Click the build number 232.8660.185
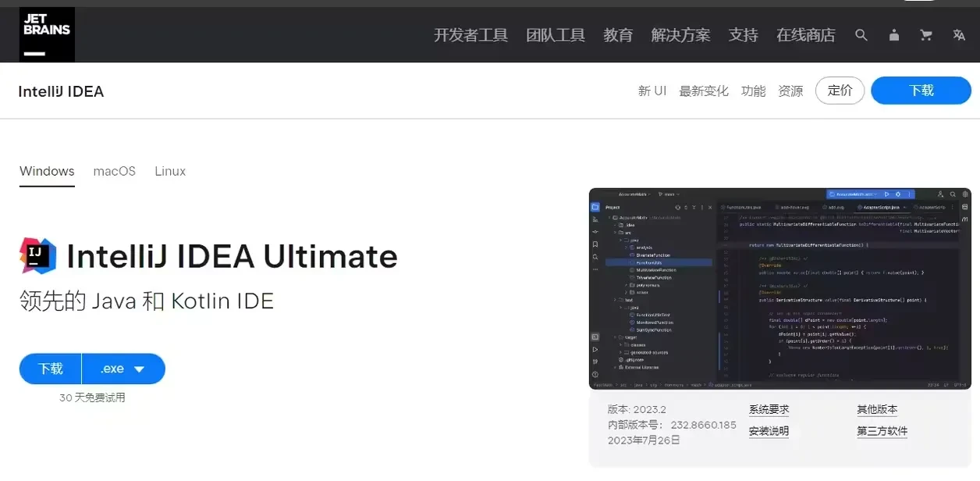 tap(703, 425)
